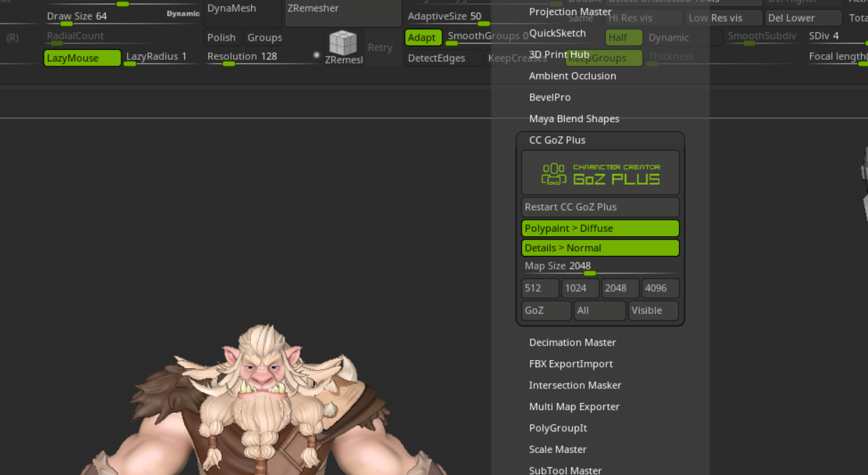Click the small dot after the Resolution slider

coord(317,55)
